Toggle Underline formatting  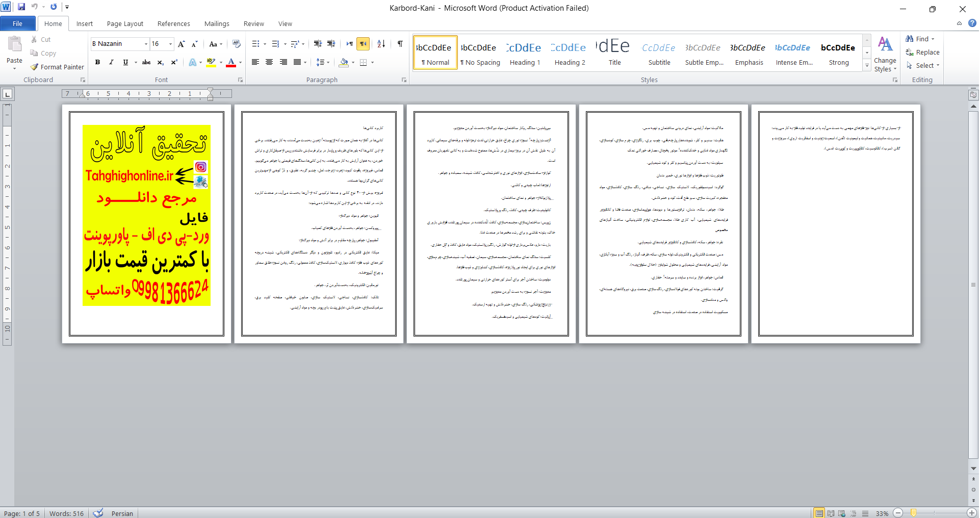[125, 62]
